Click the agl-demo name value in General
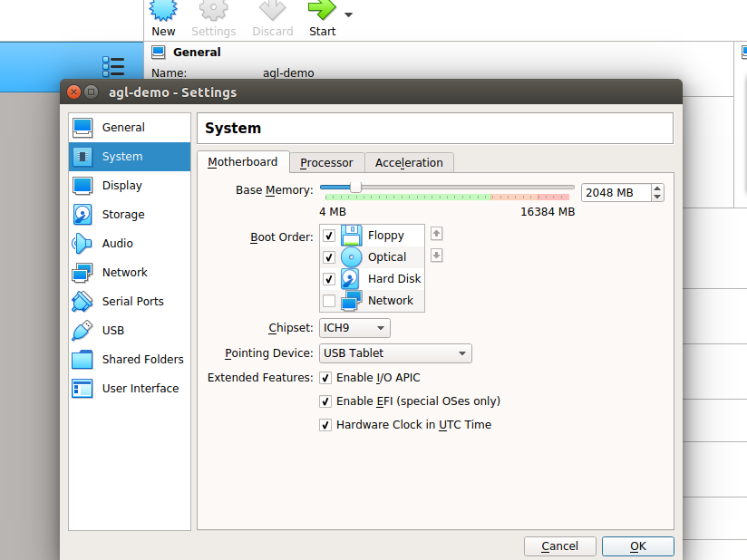 click(288, 73)
